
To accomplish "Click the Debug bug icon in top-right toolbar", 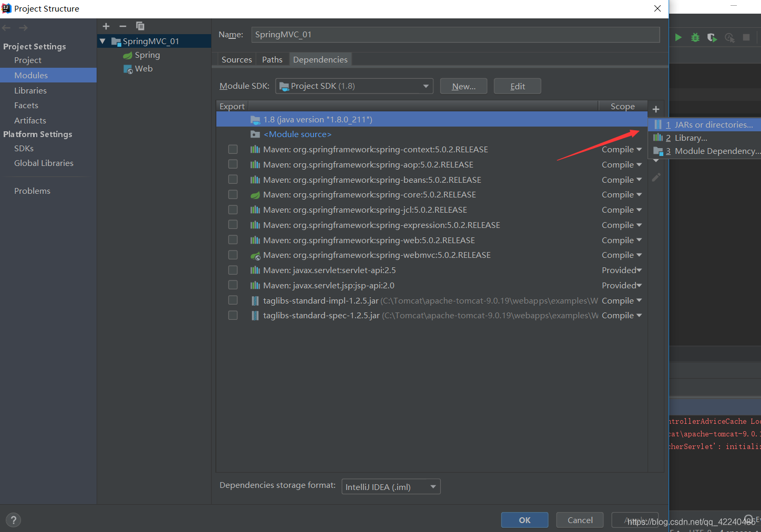I will 694,37.
